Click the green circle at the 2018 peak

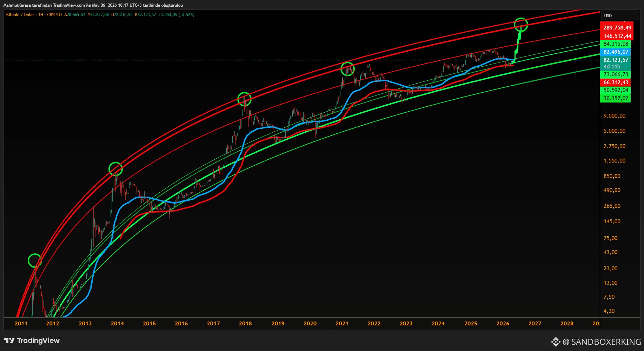coord(244,99)
